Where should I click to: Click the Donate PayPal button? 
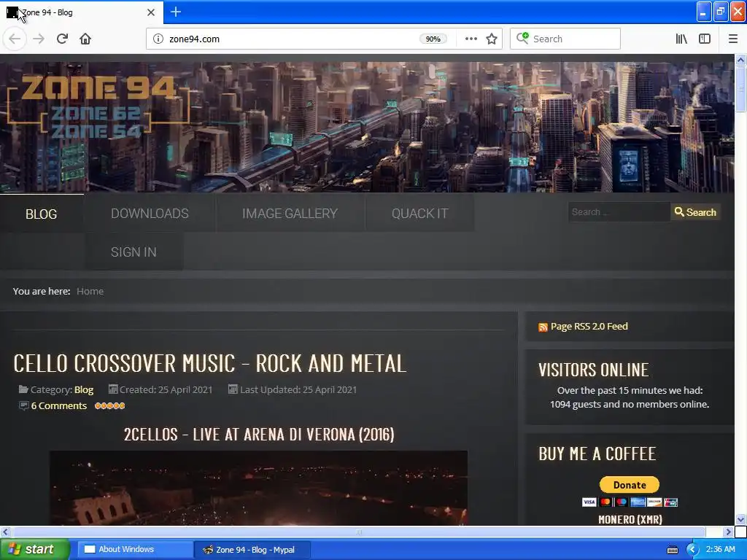point(630,485)
